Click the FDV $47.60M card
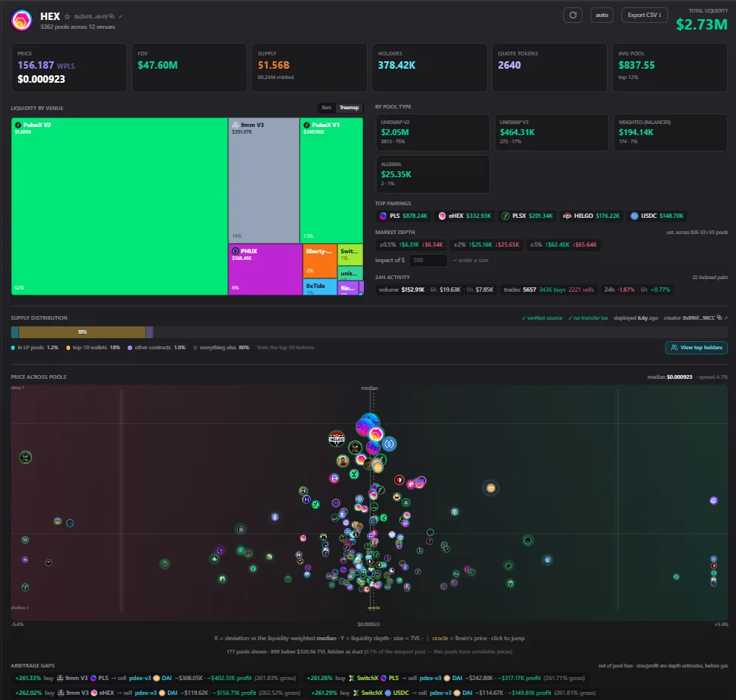 (189, 68)
